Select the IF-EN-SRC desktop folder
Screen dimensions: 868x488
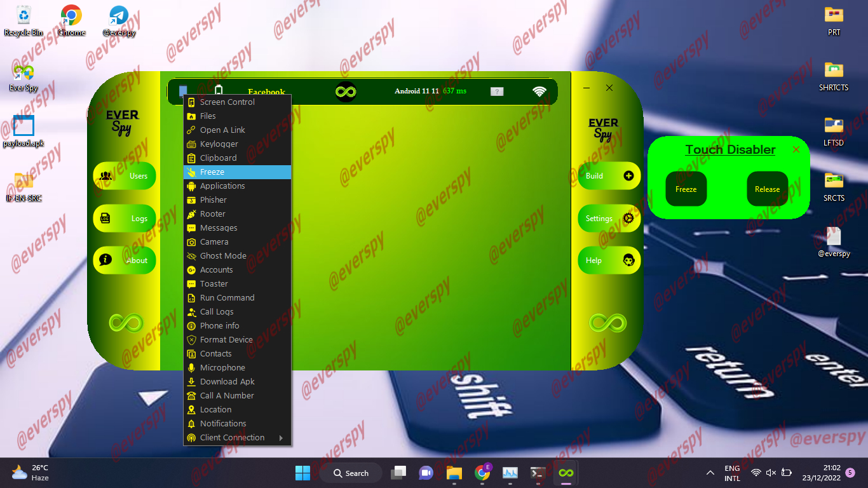point(24,186)
